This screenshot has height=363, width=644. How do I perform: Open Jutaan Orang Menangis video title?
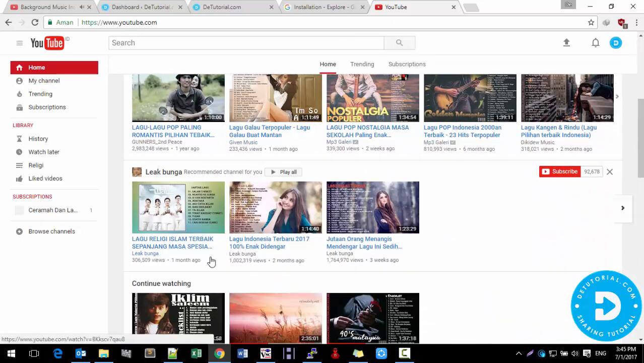tap(364, 243)
